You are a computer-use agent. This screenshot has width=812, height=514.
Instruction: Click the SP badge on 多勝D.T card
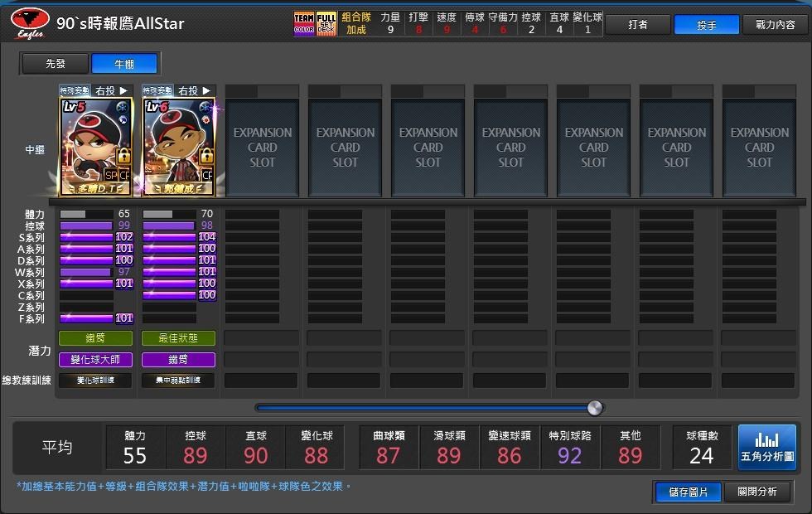point(111,175)
